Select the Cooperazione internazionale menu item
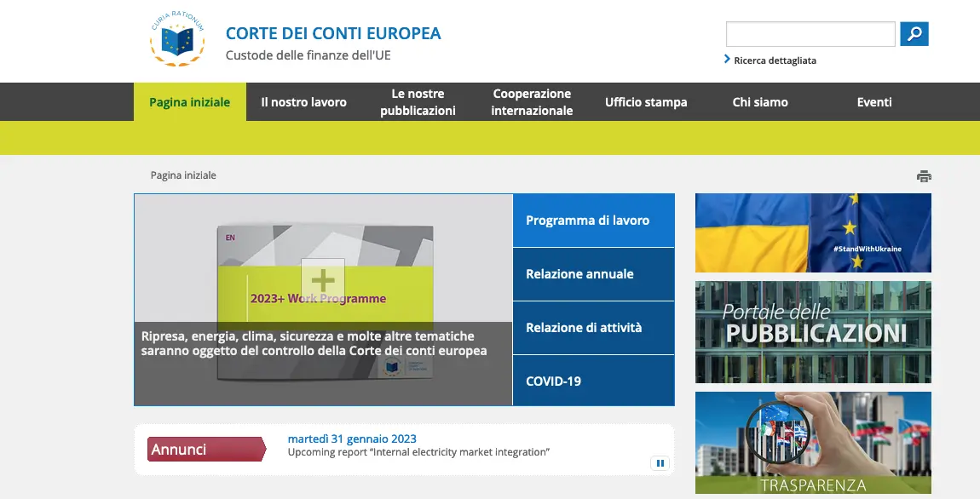This screenshot has height=499, width=980. point(532,102)
